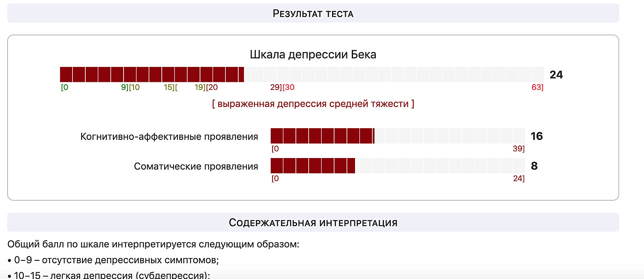Click the "Соматические проявления" label
This screenshot has width=644, height=279.
click(x=196, y=167)
